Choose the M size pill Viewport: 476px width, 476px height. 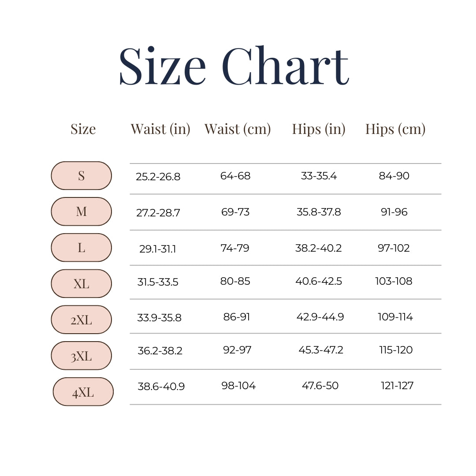[82, 212]
